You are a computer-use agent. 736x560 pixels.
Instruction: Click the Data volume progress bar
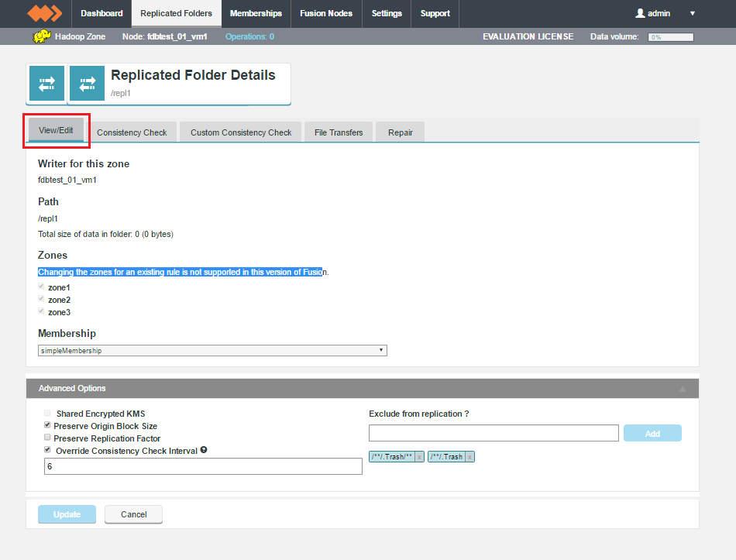pos(671,37)
